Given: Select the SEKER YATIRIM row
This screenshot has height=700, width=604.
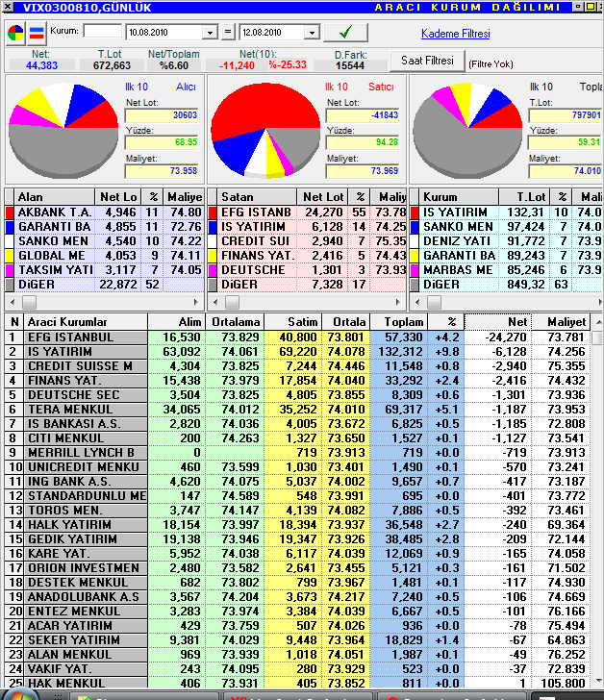Looking at the screenshot, I should (298, 640).
